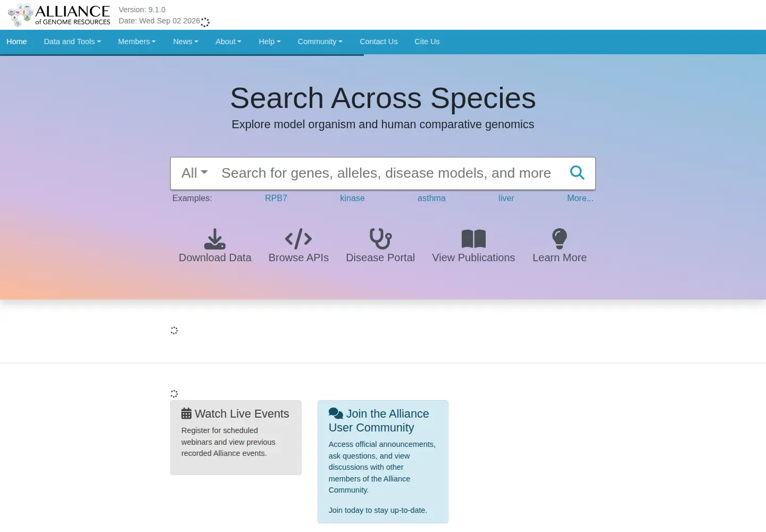The width and height of the screenshot is (766, 532).
Task: Click calendar icon beside Watch Live Events
Action: (186, 413)
